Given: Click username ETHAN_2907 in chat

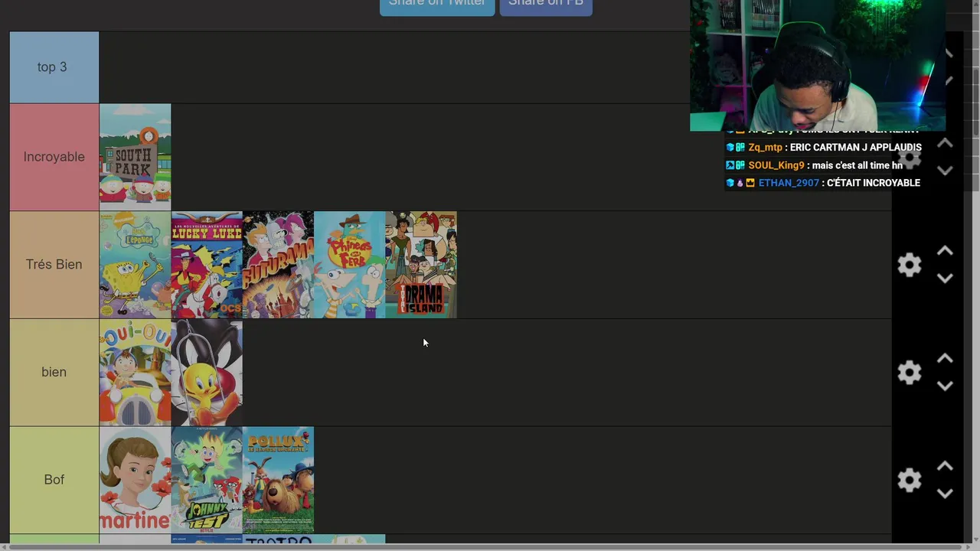Looking at the screenshot, I should point(789,183).
